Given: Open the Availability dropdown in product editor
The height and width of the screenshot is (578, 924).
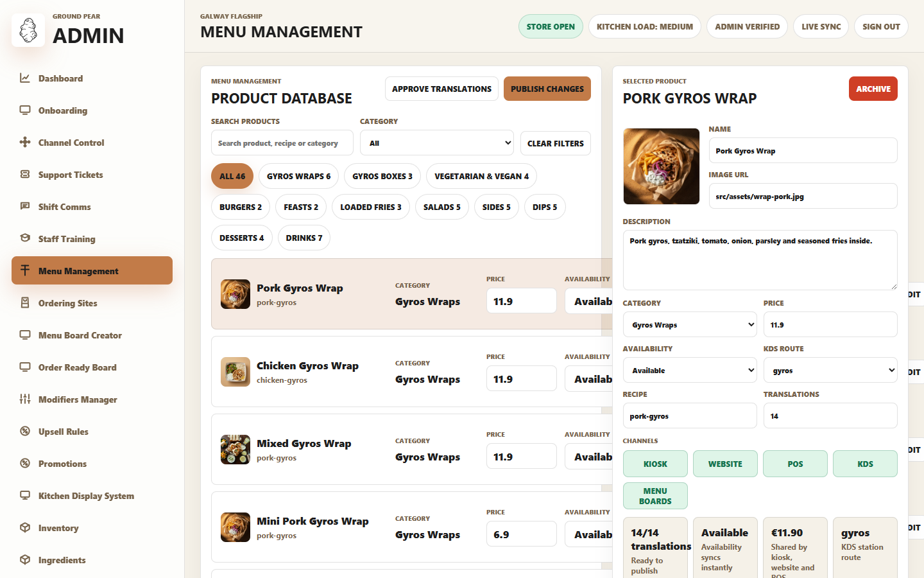Looking at the screenshot, I should 690,371.
